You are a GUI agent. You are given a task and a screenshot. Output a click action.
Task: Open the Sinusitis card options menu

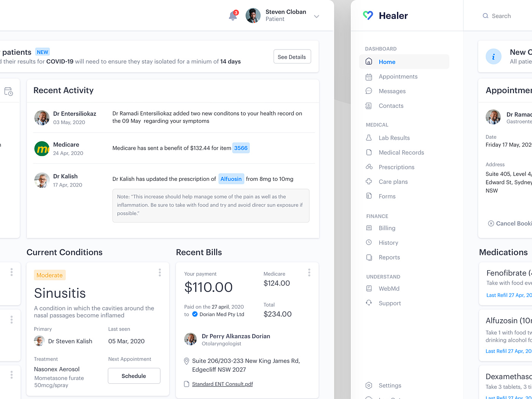[x=160, y=272]
